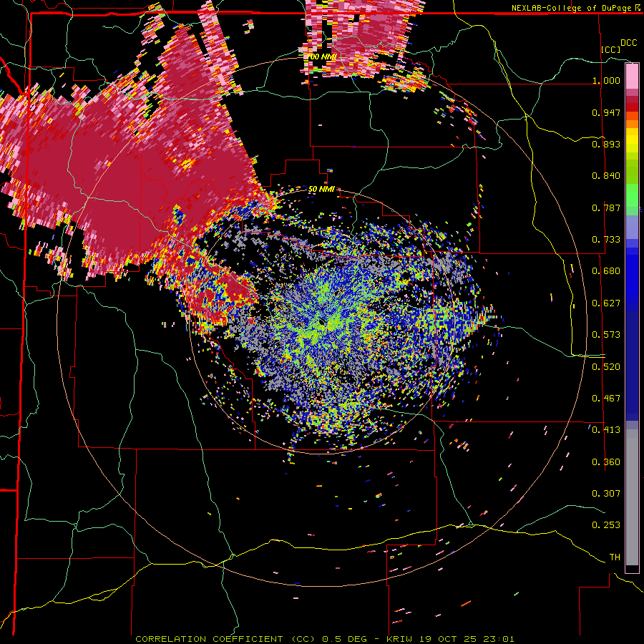Click the 0.520 scale value
644x644 pixels.
coord(606,367)
